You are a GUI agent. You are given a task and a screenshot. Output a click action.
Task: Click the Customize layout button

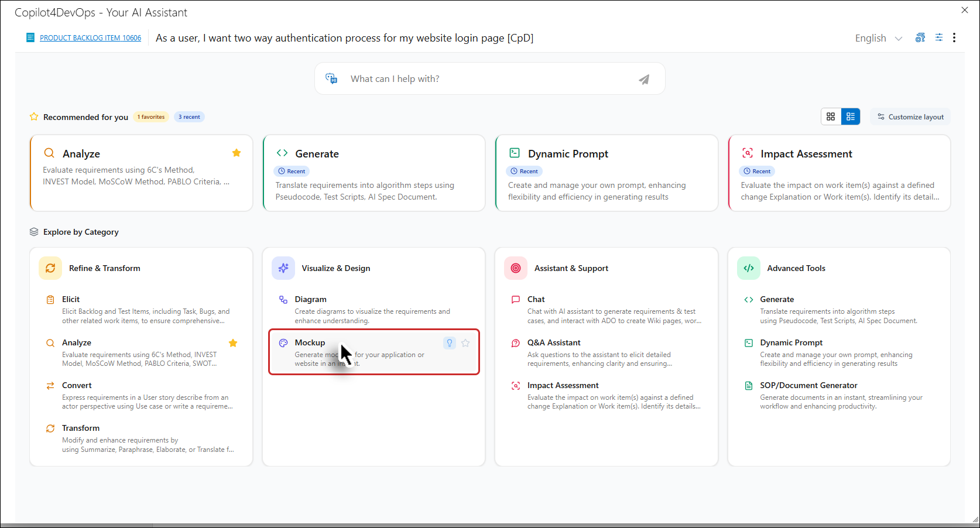(910, 117)
